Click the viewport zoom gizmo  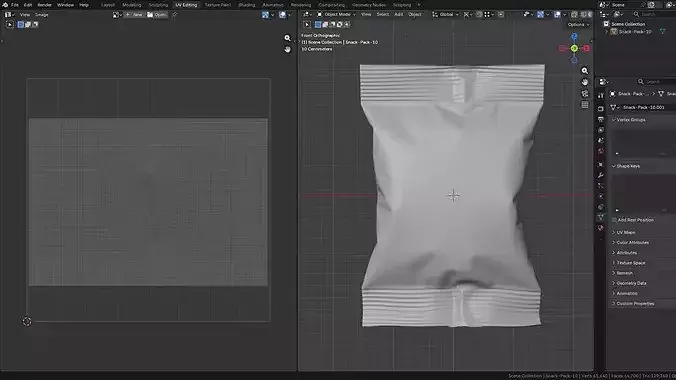coord(585,71)
